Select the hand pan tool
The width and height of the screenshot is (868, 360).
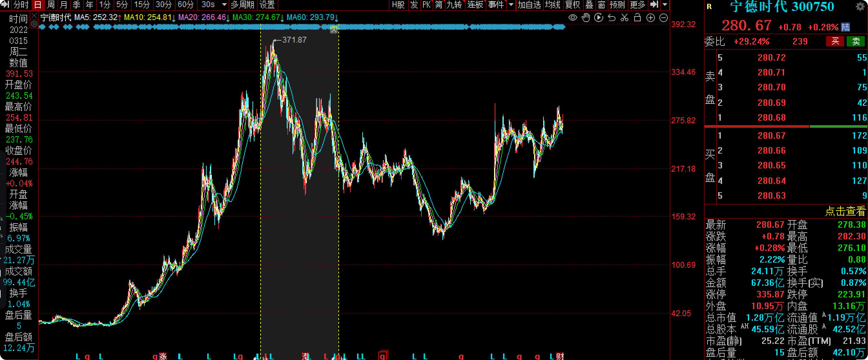(x=586, y=17)
